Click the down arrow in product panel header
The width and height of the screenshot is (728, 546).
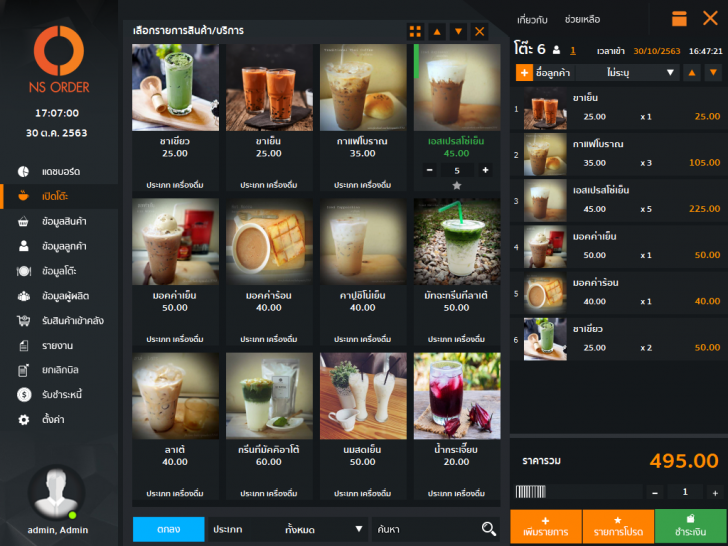pyautogui.click(x=458, y=32)
